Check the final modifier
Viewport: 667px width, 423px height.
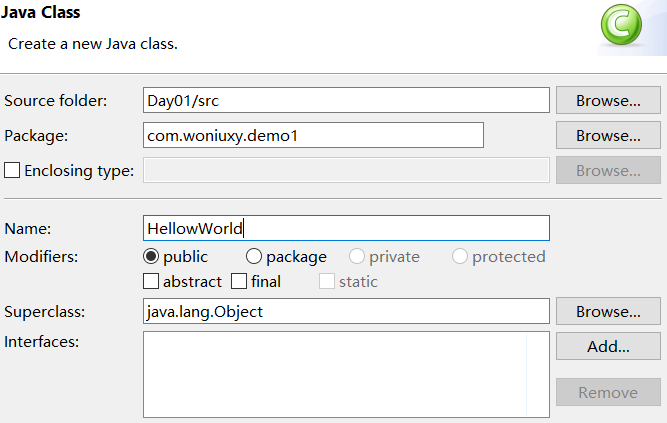[x=239, y=281]
